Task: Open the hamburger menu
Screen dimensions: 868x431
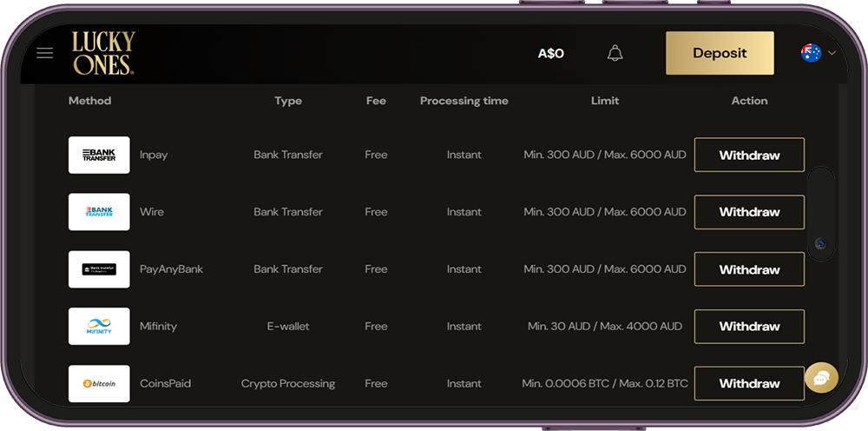Action: pyautogui.click(x=45, y=53)
